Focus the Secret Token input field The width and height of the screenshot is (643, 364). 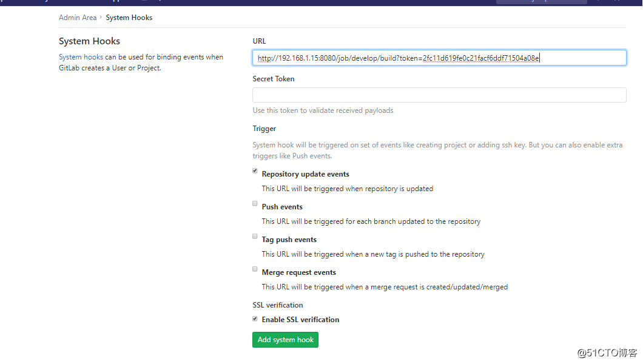point(439,95)
